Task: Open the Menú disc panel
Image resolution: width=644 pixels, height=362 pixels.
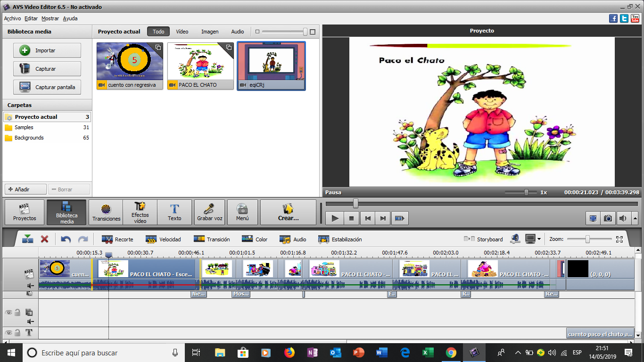Action: coord(242,212)
